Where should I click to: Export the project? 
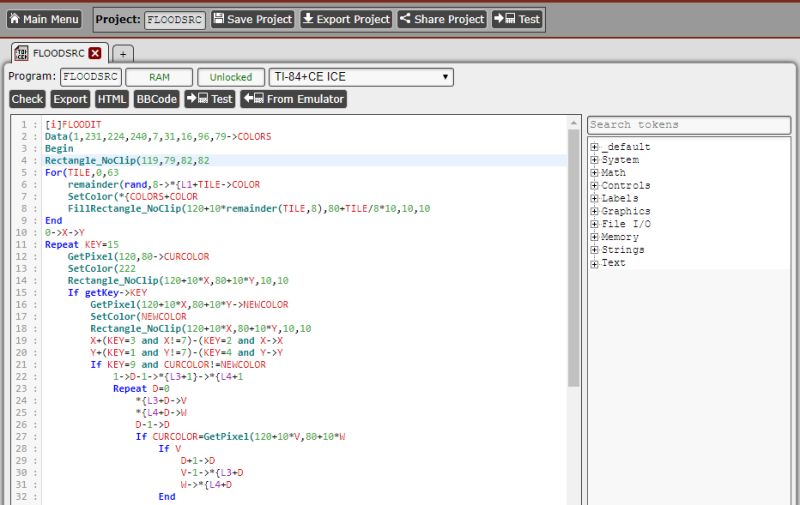tap(346, 19)
